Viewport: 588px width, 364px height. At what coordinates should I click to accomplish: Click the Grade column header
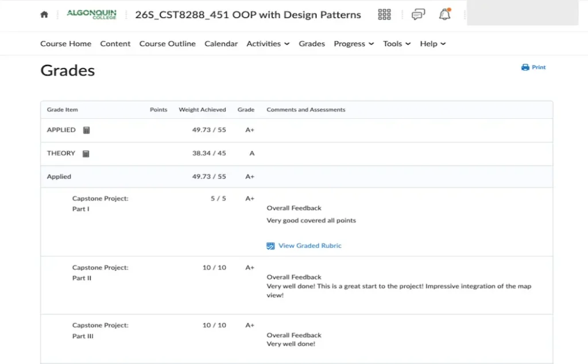[x=246, y=110]
